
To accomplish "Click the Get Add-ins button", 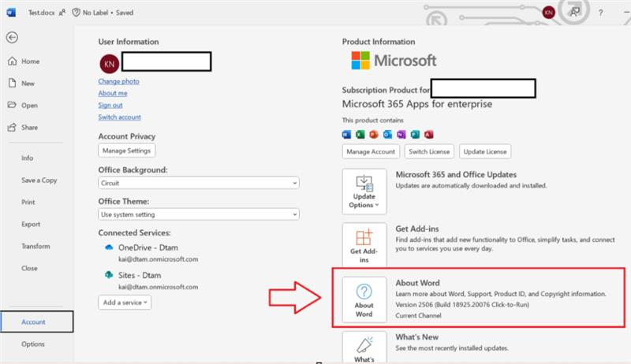I will pyautogui.click(x=364, y=245).
